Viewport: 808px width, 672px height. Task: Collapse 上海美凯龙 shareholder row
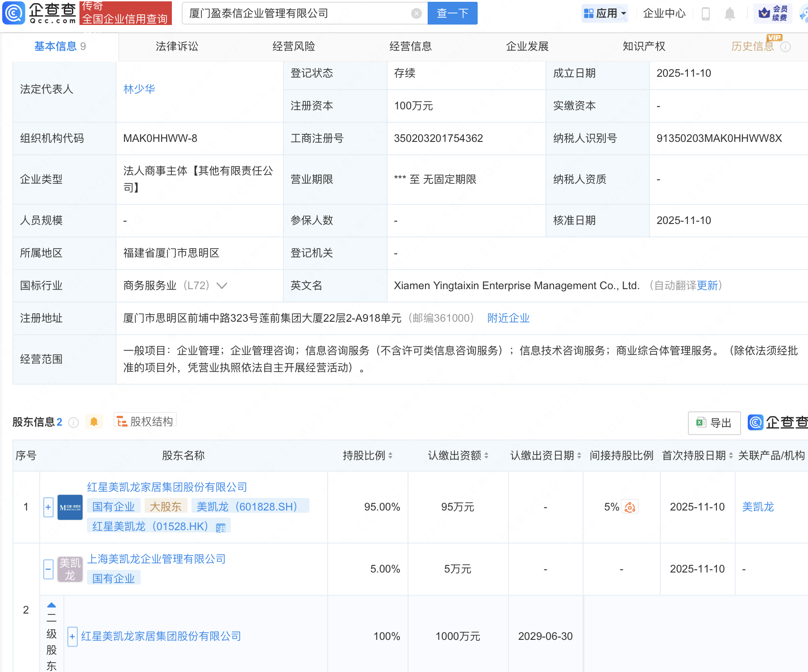(x=48, y=569)
